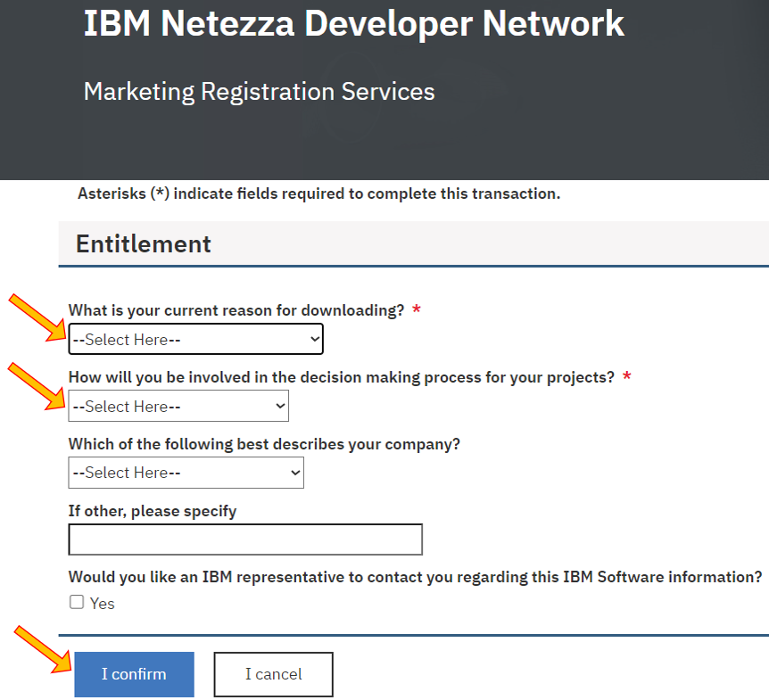
Task: Open the reason for downloading dropdown
Action: (x=194, y=339)
